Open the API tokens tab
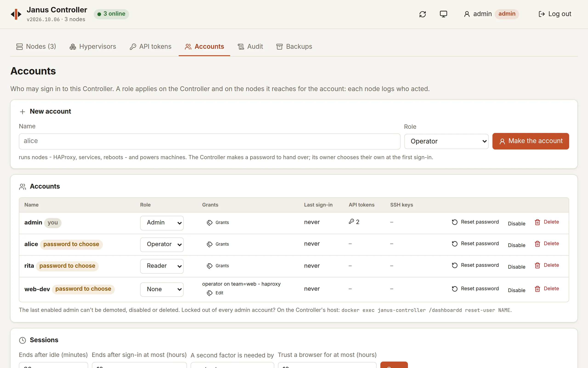This screenshot has width=588, height=368. pos(150,46)
